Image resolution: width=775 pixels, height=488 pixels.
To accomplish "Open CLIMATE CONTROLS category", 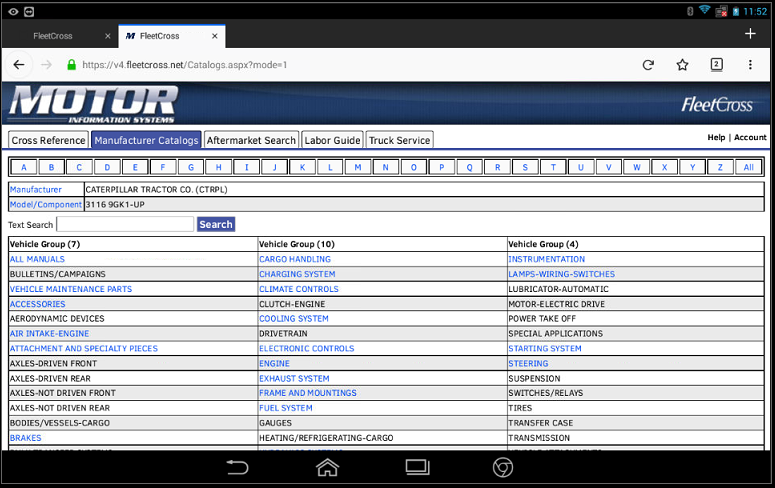I will (x=299, y=289).
